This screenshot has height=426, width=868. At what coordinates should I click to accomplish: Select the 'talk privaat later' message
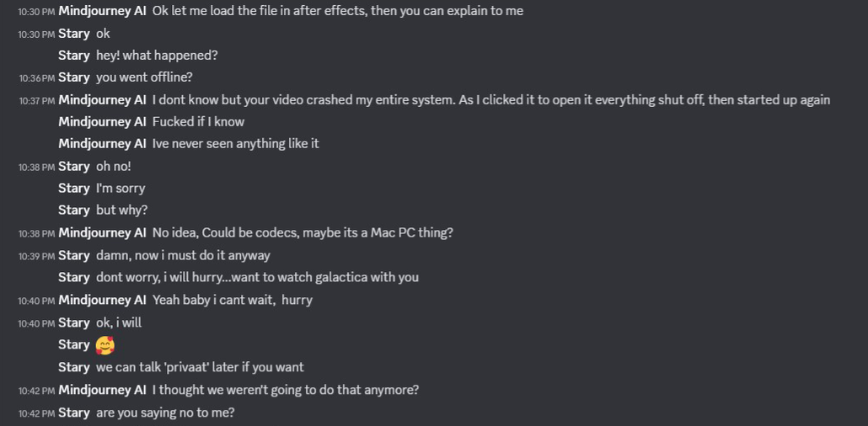(x=201, y=367)
